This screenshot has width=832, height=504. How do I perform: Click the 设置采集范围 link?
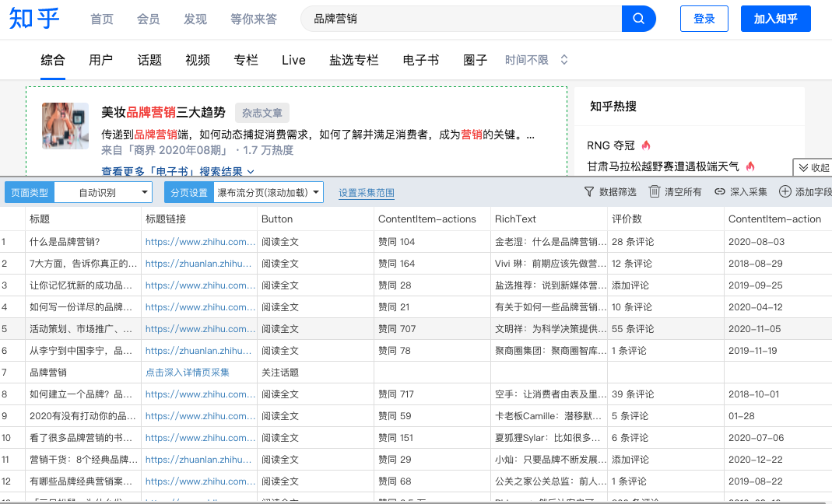point(366,193)
